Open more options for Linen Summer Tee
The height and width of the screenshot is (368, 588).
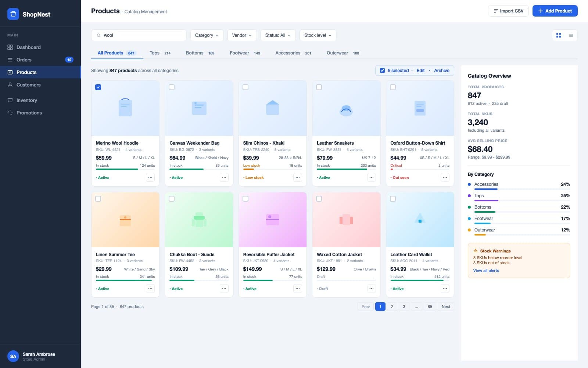tap(150, 289)
